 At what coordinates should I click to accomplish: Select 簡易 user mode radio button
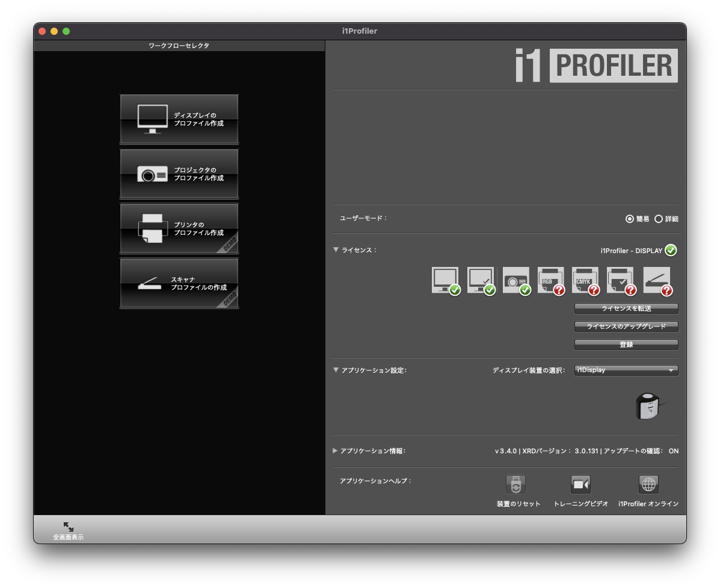(630, 219)
